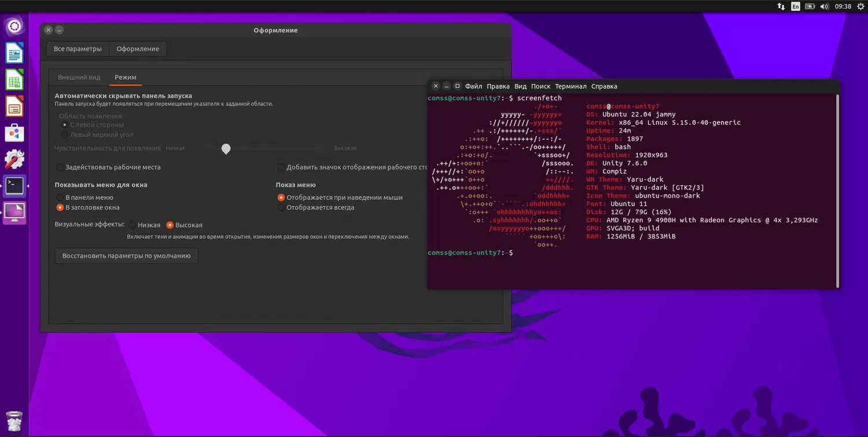This screenshot has height=437, width=868.
Task: Click the empty Terminal prompt line
Action: (470, 253)
